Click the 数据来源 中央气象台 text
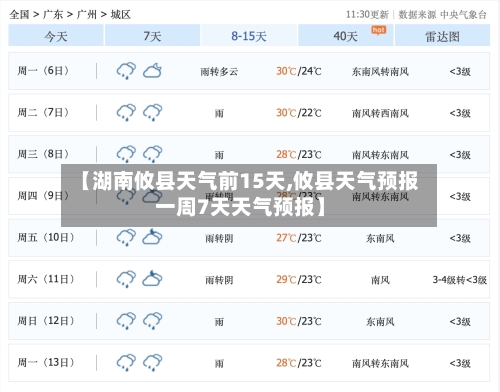 (x=442, y=14)
